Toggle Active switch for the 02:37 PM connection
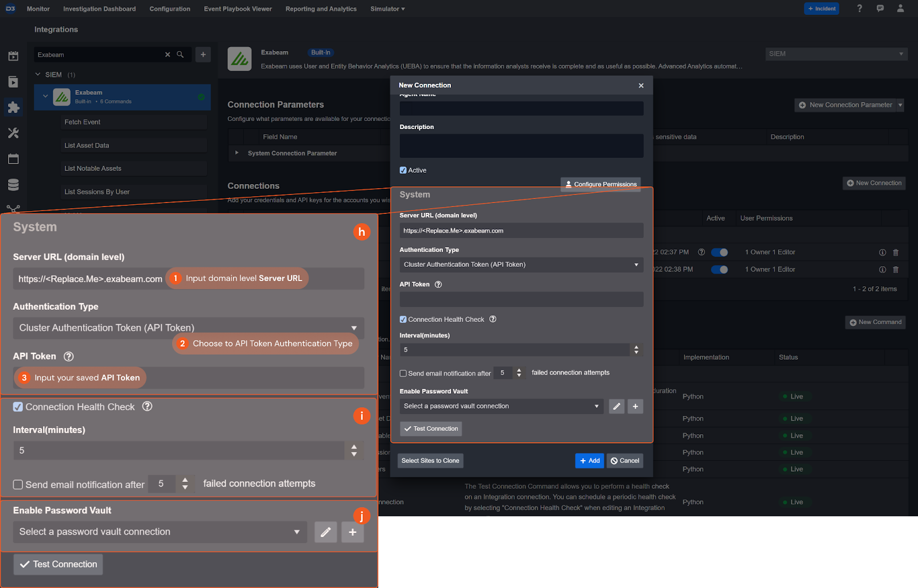The width and height of the screenshot is (918, 588). (719, 252)
